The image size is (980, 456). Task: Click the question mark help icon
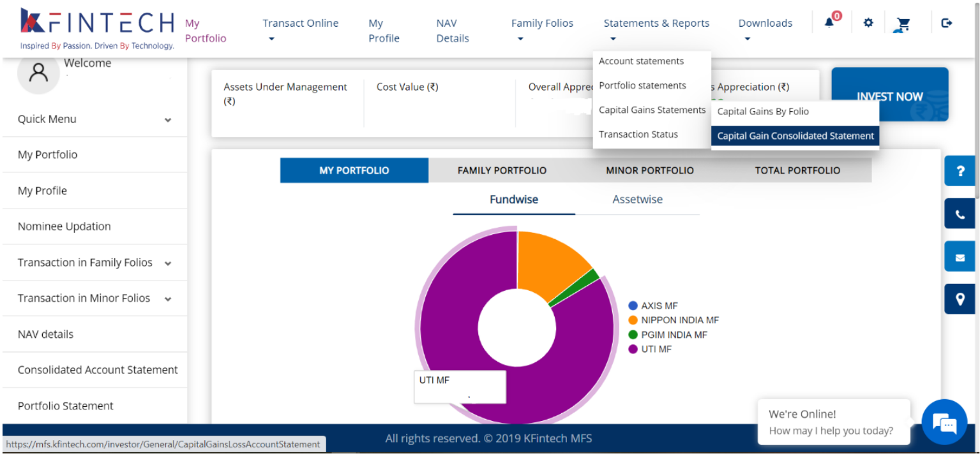click(x=960, y=171)
